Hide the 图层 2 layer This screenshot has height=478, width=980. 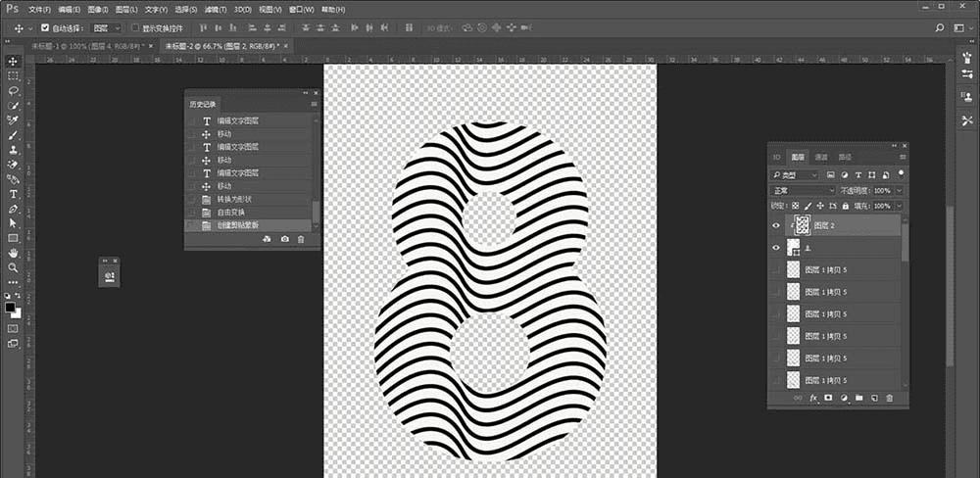[x=776, y=225]
